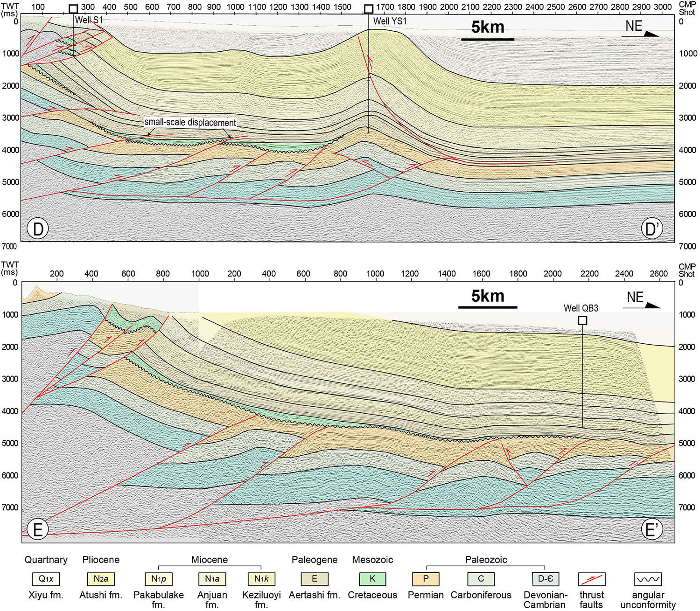The height and width of the screenshot is (611, 700).
Task: Click the 'Atushi fm.' legend label
Action: click(x=101, y=595)
